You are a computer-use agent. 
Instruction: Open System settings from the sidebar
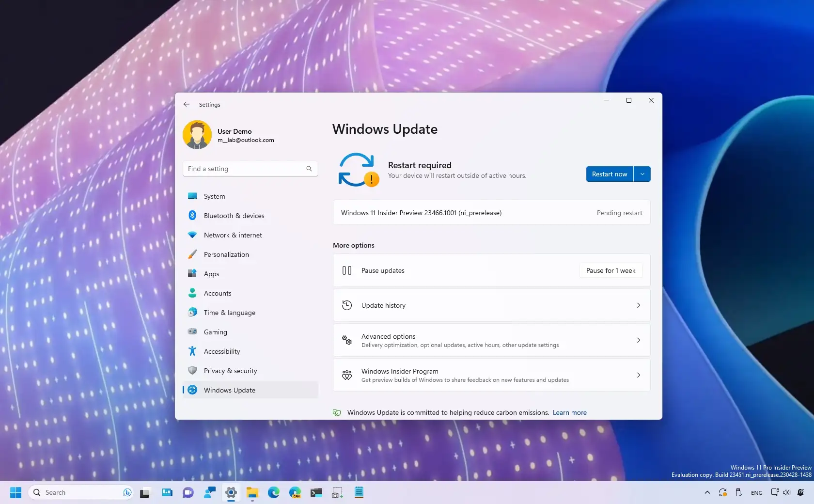pos(250,196)
